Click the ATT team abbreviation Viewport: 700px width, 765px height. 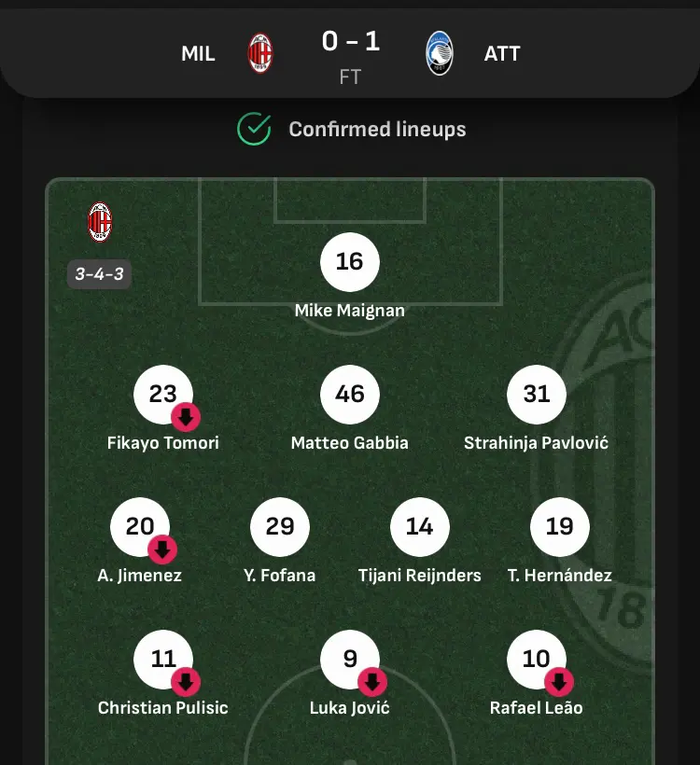point(502,54)
